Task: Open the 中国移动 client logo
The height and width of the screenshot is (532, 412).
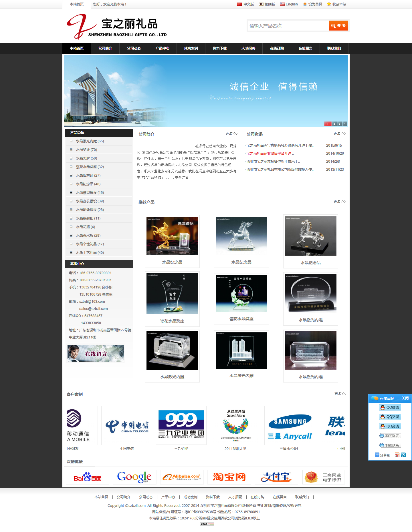Action: point(82,425)
